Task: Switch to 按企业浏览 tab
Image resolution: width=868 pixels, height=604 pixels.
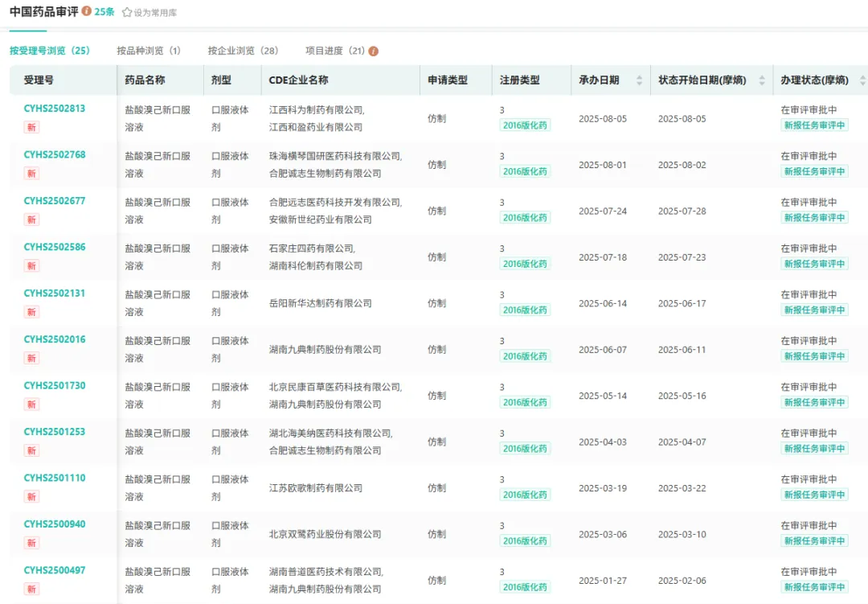Action: coord(243,51)
